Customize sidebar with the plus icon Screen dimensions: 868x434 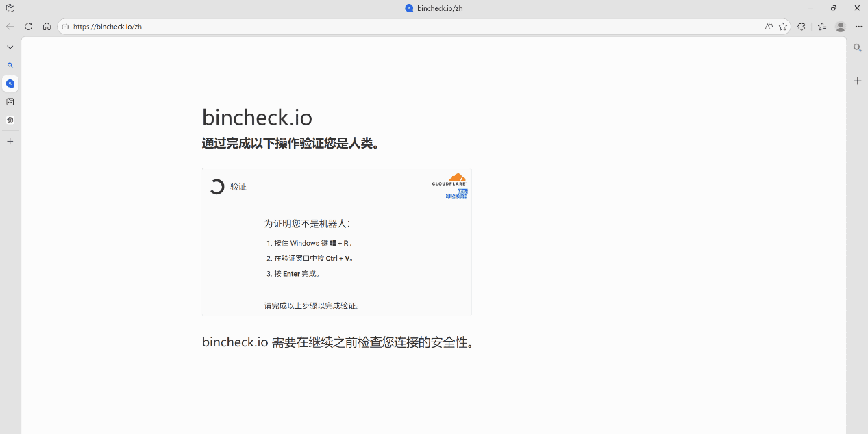pyautogui.click(x=857, y=81)
